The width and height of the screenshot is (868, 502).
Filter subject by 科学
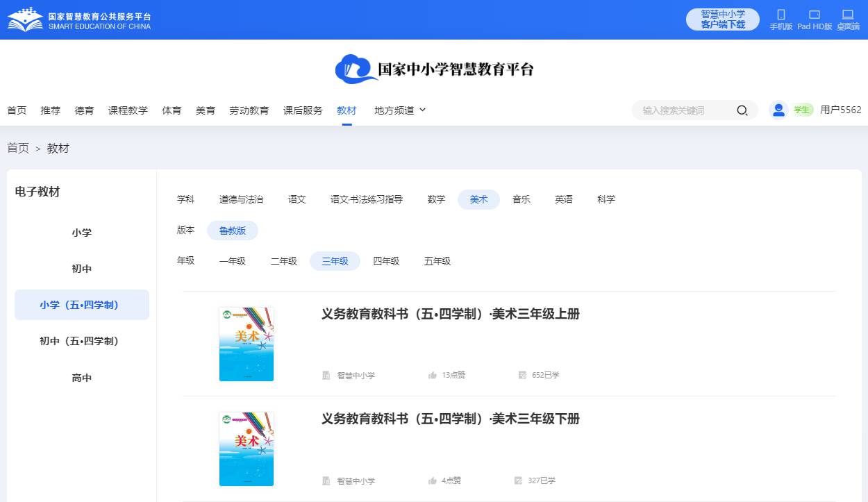606,199
